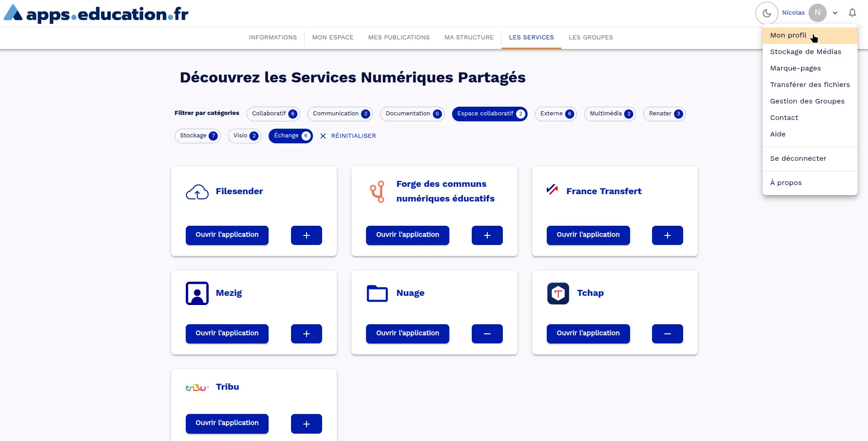Viewport: 868px width, 441px height.
Task: Click the France Transfert logo icon
Action: (552, 189)
